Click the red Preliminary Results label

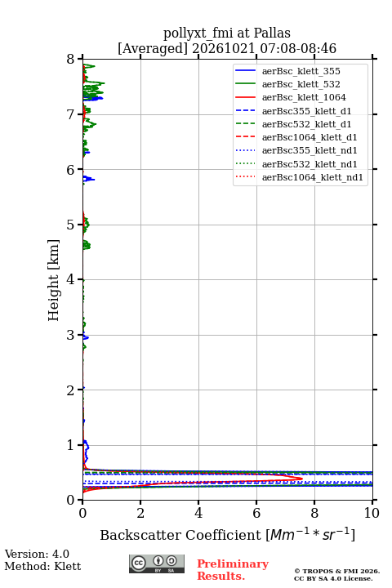click(x=233, y=570)
